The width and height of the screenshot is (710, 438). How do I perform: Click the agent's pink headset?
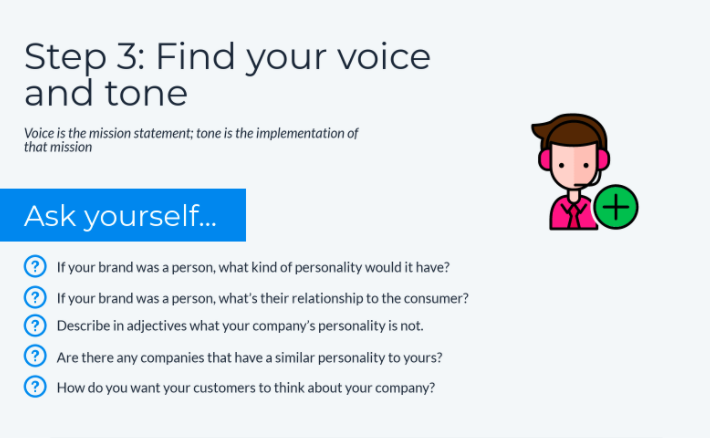[x=574, y=156]
